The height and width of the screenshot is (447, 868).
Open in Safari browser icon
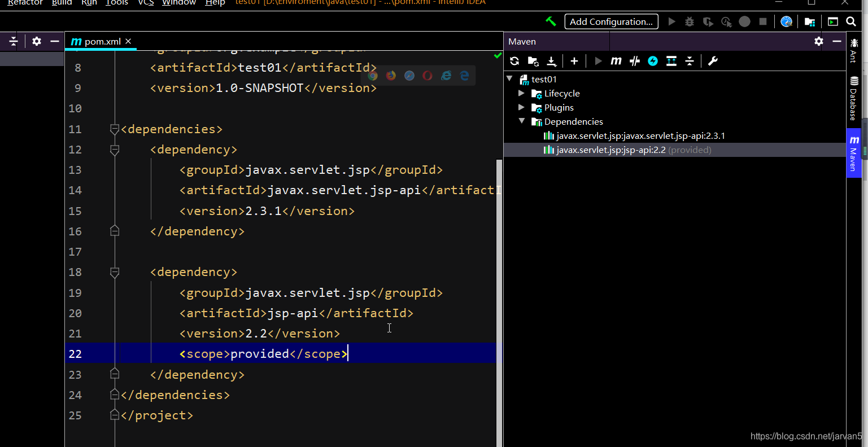[x=409, y=75]
